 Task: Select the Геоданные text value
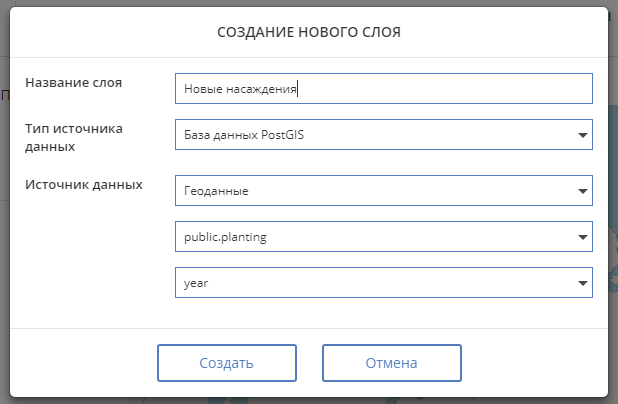[x=216, y=190]
